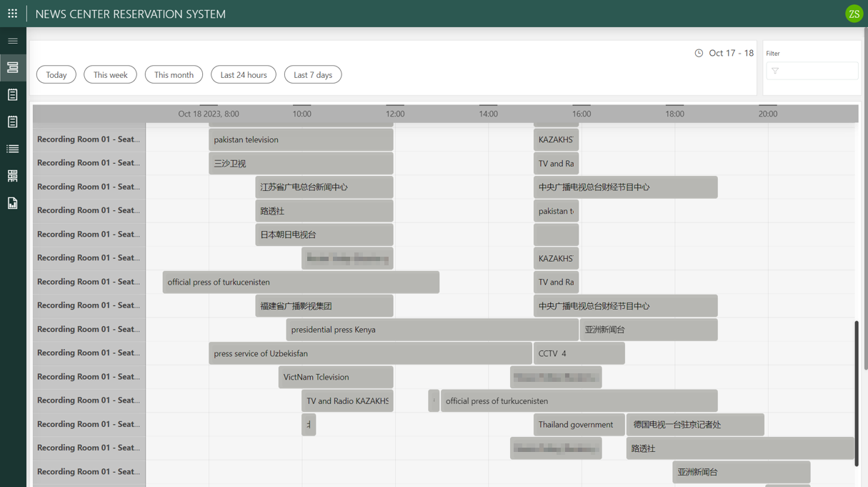868x487 pixels.
Task: Focus the Filter text field
Action: pyautogui.click(x=812, y=71)
